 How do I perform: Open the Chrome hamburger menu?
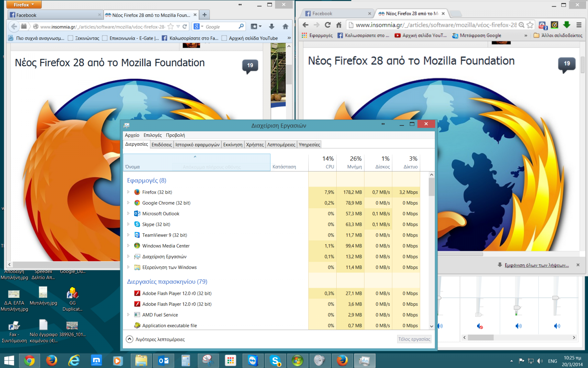[579, 25]
